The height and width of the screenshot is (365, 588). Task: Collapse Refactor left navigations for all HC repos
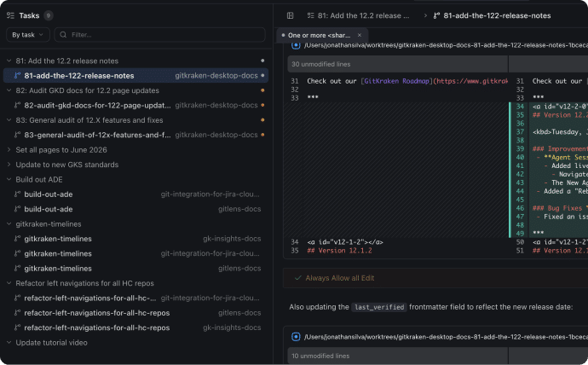pyautogui.click(x=9, y=283)
